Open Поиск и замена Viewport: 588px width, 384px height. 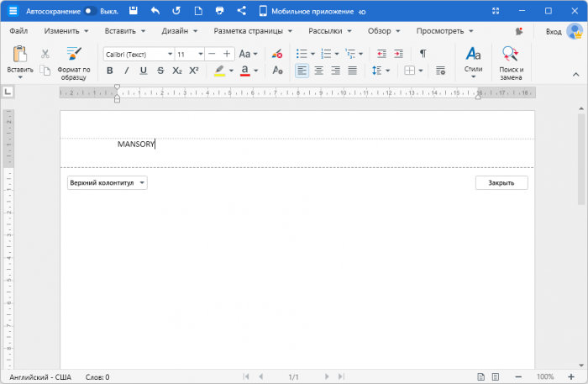pos(510,61)
